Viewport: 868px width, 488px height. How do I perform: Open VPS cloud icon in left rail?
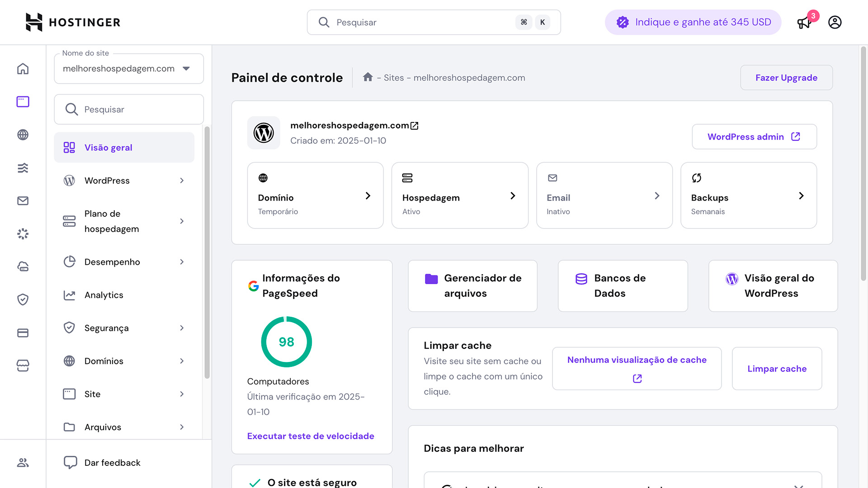(x=23, y=267)
